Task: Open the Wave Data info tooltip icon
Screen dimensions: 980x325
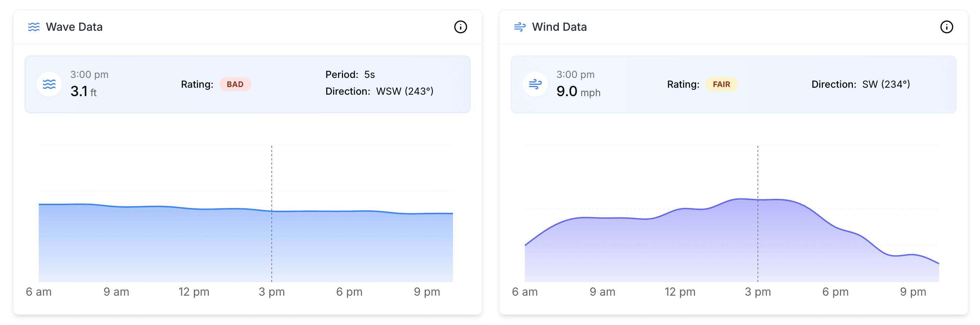Action: (x=461, y=27)
